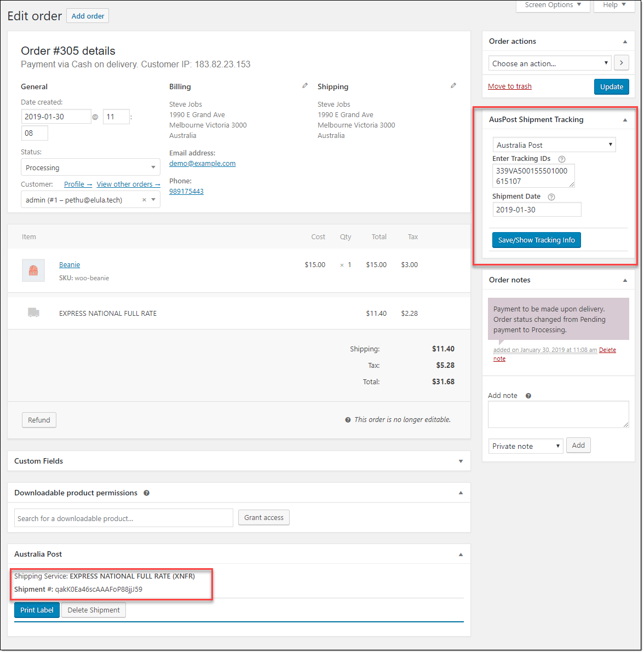Click the phone number 989175443 link
Screen dimensions: 644x653
coord(186,191)
